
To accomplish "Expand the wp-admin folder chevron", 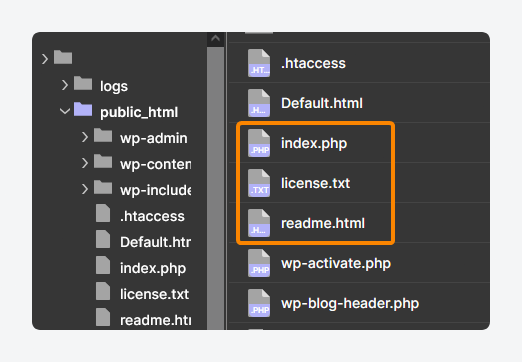I will pos(85,137).
